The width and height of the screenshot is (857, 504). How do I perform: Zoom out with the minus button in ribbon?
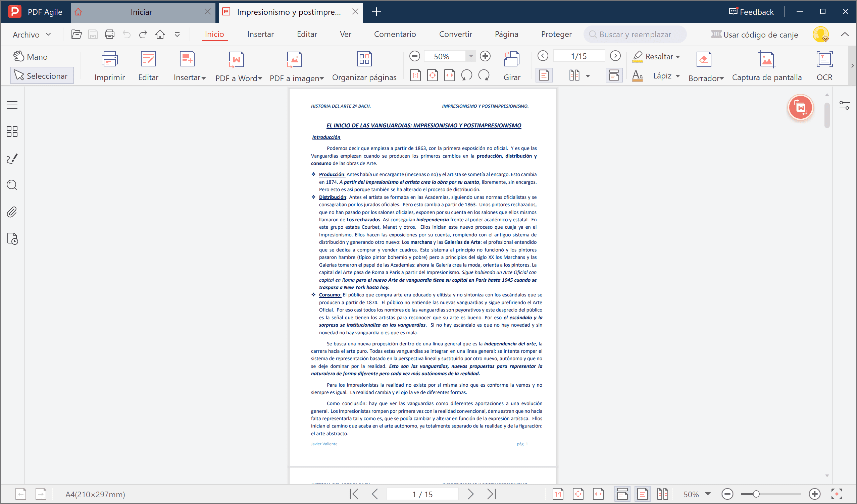click(x=414, y=56)
